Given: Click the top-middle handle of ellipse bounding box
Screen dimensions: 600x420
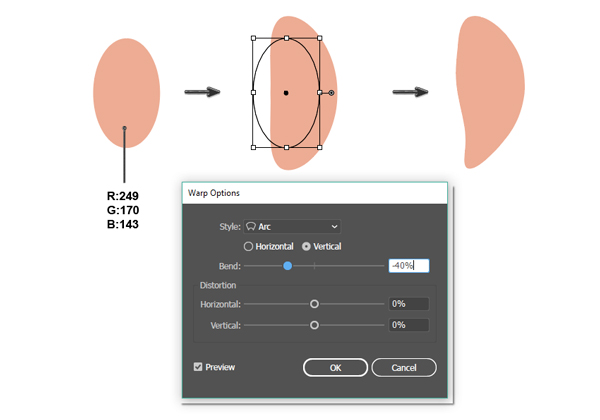Looking at the screenshot, I should coord(287,38).
